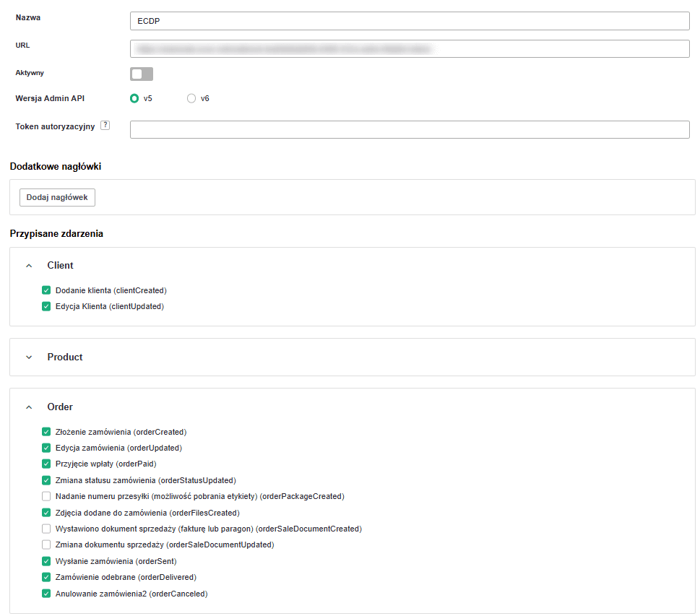This screenshot has width=700, height=616.
Task: Click the URL input field
Action: (410, 48)
